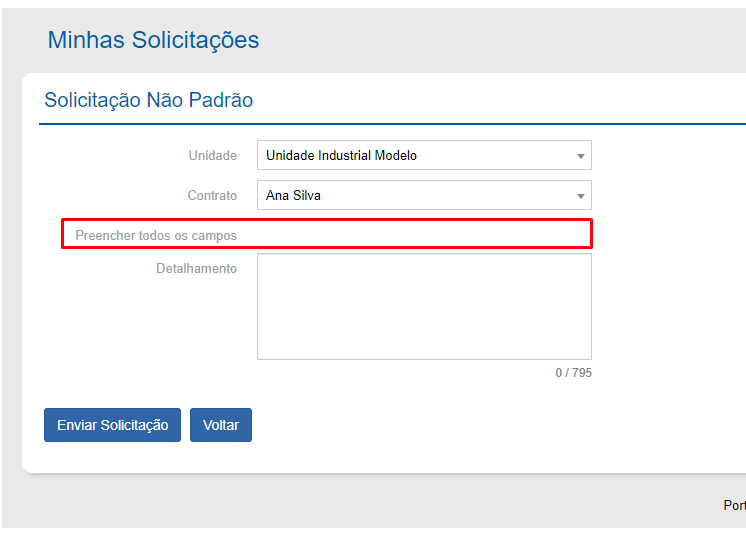The width and height of the screenshot is (746, 540).
Task: Click the partially visible 'Port' footer text
Action: tap(734, 506)
